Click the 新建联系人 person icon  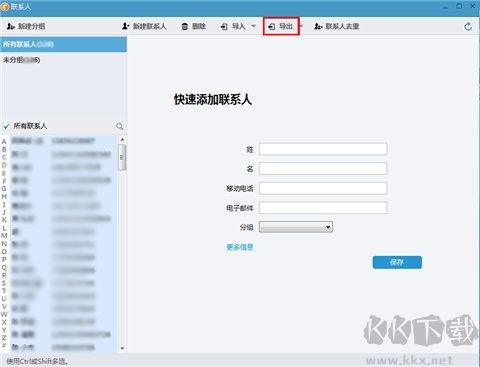coord(125,26)
